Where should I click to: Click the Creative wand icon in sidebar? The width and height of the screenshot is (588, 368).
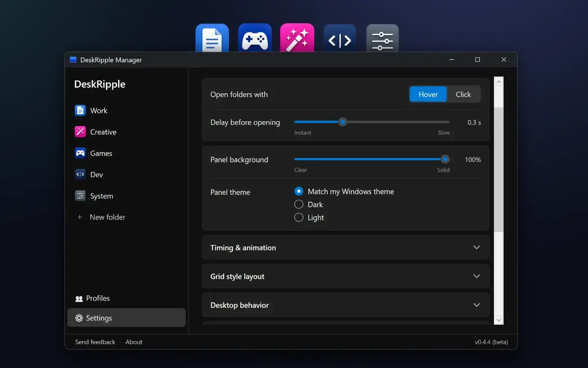[x=80, y=132]
